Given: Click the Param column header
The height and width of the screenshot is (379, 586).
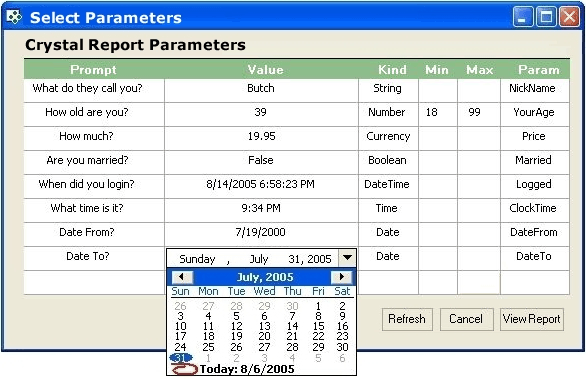Looking at the screenshot, I should coord(539,70).
